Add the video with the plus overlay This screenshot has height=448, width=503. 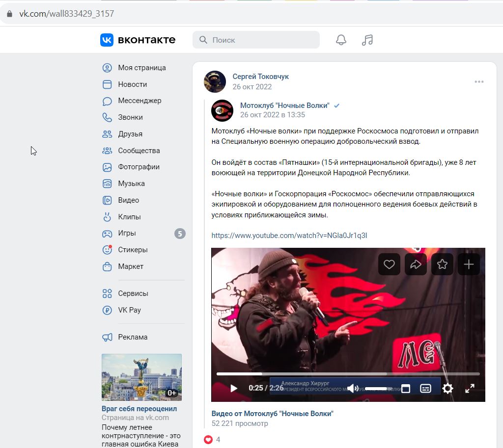pyautogui.click(x=469, y=264)
